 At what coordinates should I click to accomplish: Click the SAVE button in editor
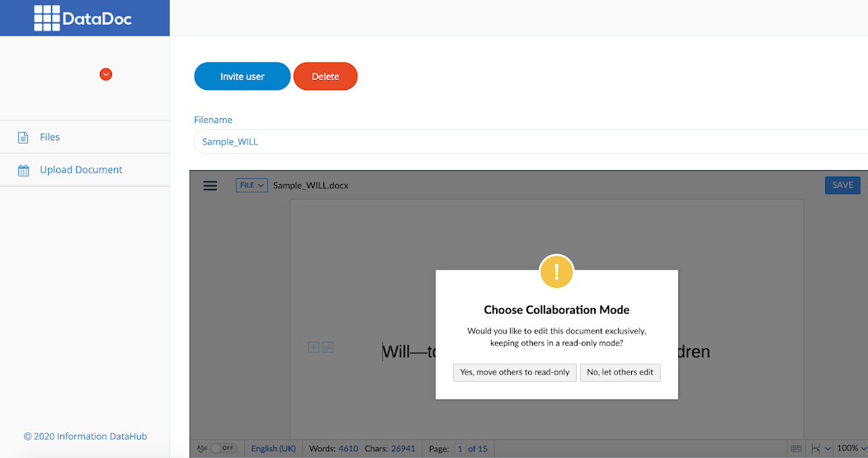(842, 185)
